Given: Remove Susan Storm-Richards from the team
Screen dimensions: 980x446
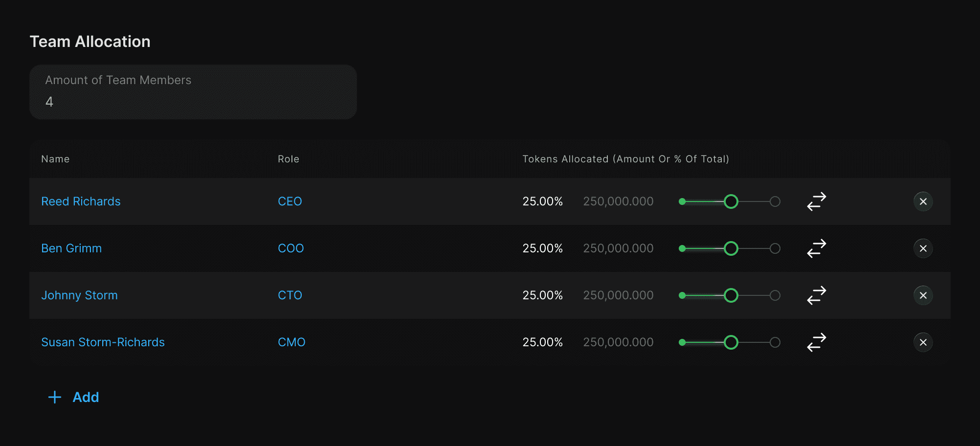Looking at the screenshot, I should coord(923,342).
